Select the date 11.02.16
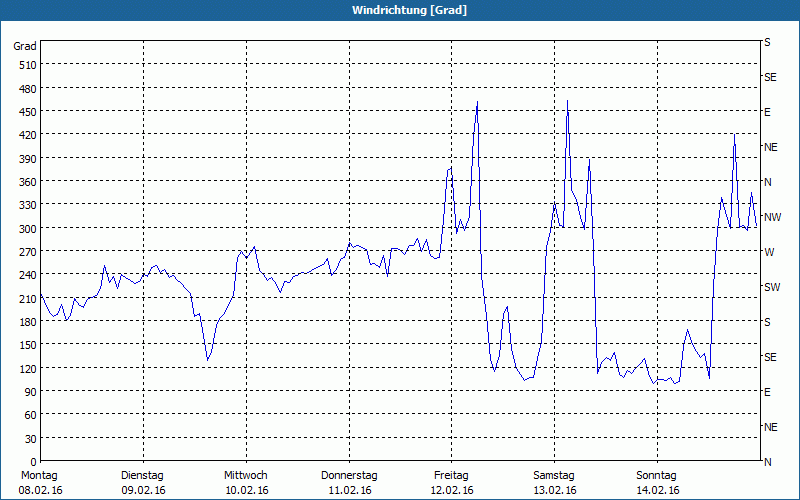 [x=349, y=490]
